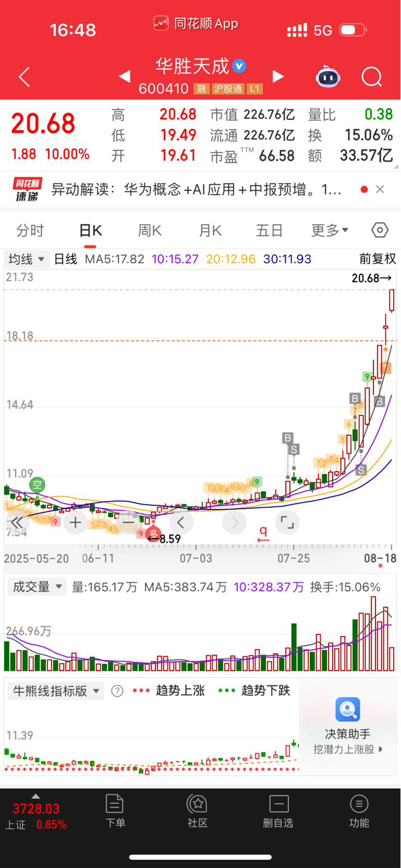
Task: Open the 牛熊线 help question icon
Action: (x=117, y=691)
